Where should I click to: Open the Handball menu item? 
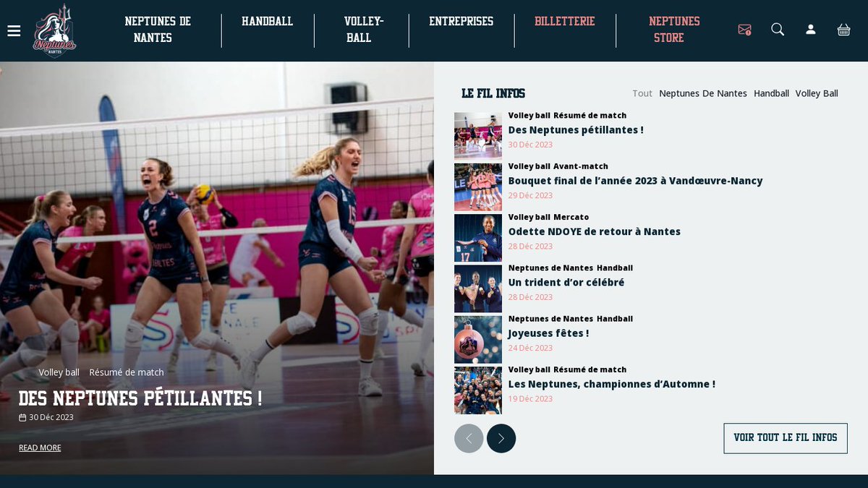pos(268,22)
